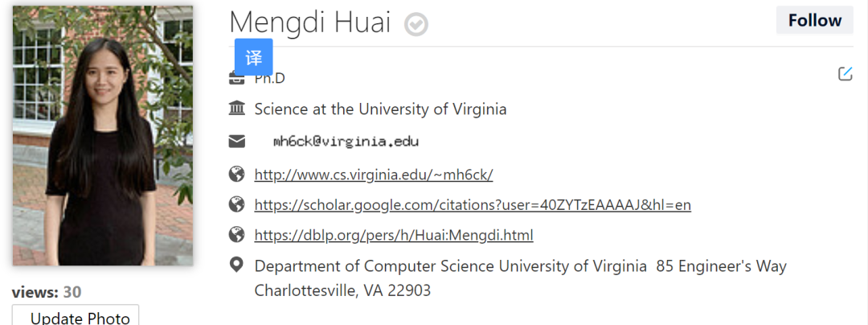Click the Science at the University of Virginia text
This screenshot has width=868, height=325.
[x=380, y=109]
